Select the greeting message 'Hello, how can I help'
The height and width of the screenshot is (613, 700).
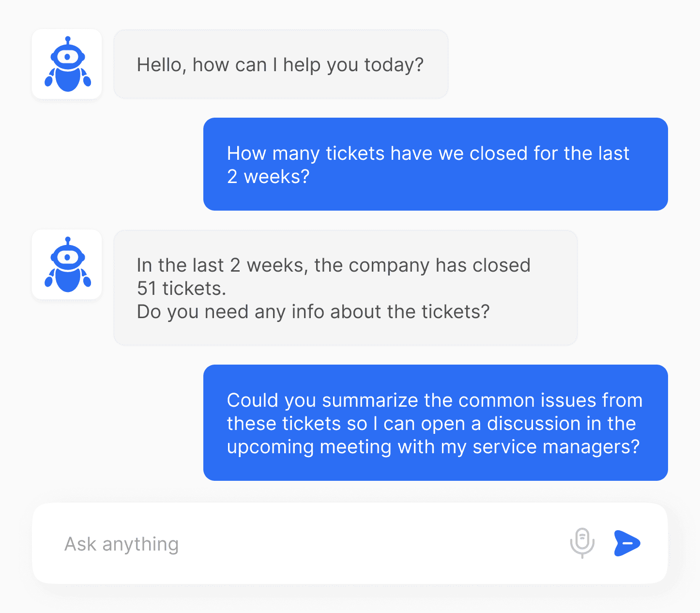[281, 64]
